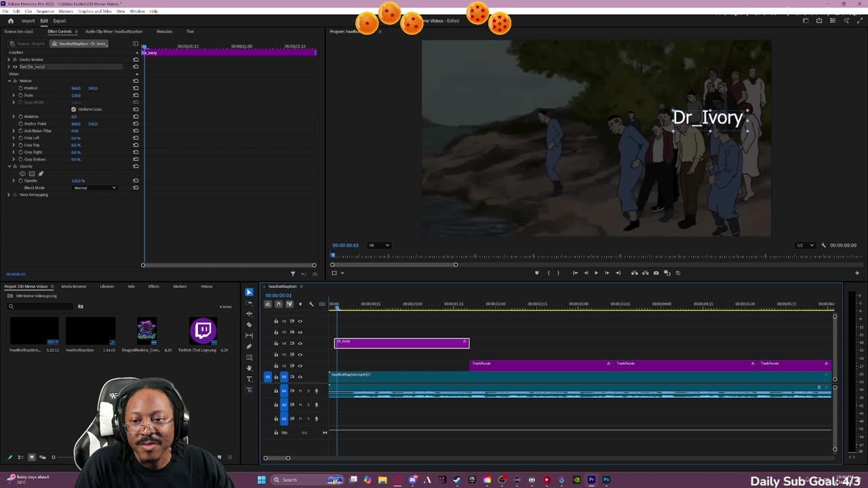Select the Selection tool in the timeline toolbar
The height and width of the screenshot is (488, 868).
point(249,292)
